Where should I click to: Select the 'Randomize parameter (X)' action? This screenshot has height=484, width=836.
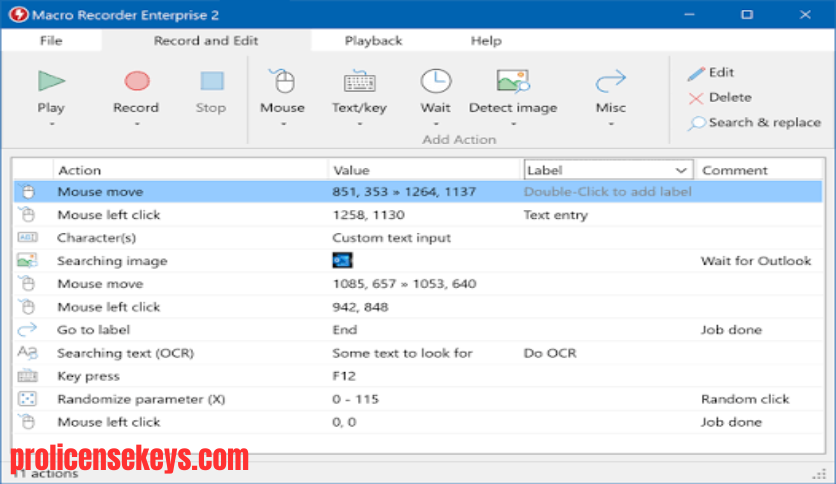click(141, 399)
